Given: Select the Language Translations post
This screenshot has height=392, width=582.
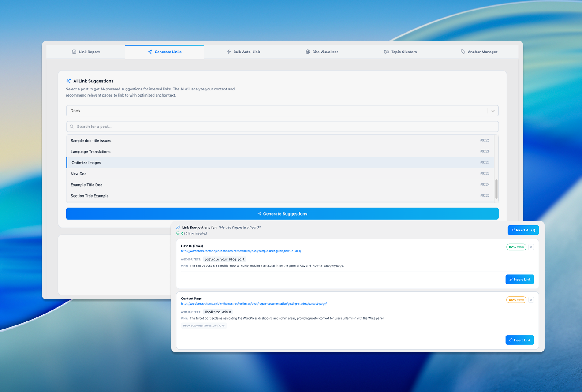Looking at the screenshot, I should click(x=91, y=152).
